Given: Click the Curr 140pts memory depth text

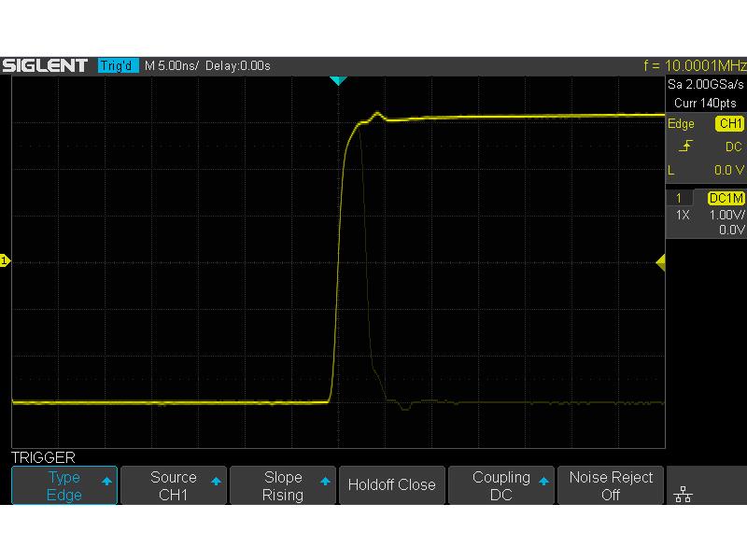Looking at the screenshot, I should 705,103.
